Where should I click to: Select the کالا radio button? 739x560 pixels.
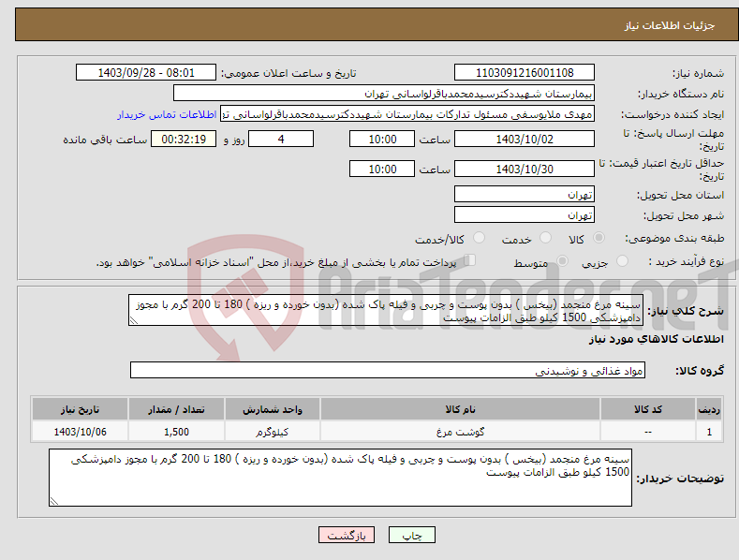tap(599, 238)
